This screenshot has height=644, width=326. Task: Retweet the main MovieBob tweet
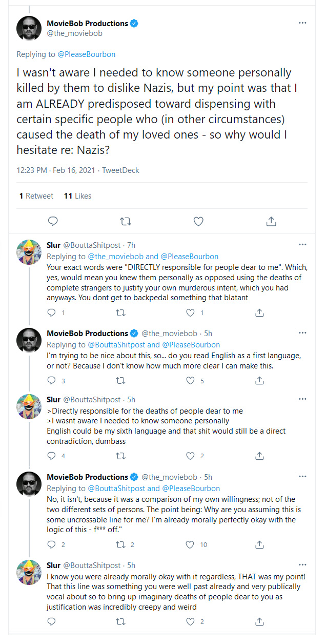click(x=125, y=221)
